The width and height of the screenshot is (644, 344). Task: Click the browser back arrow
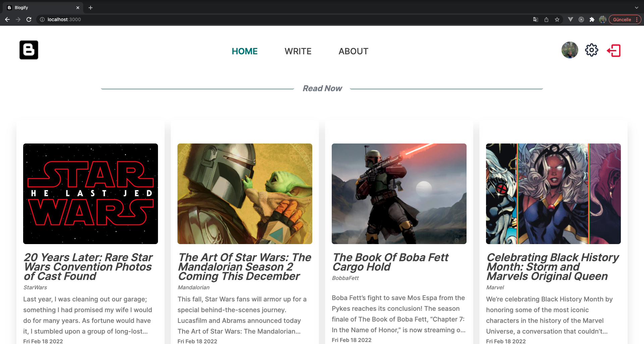click(x=7, y=19)
